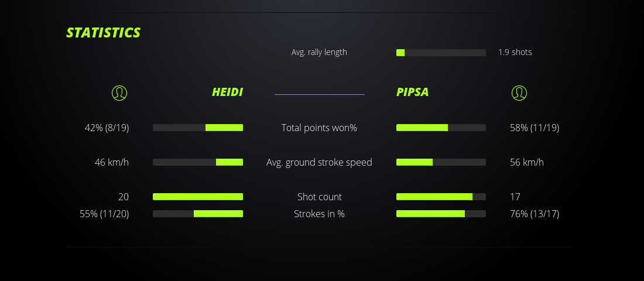Click the 1.9 shots value

[x=515, y=52]
